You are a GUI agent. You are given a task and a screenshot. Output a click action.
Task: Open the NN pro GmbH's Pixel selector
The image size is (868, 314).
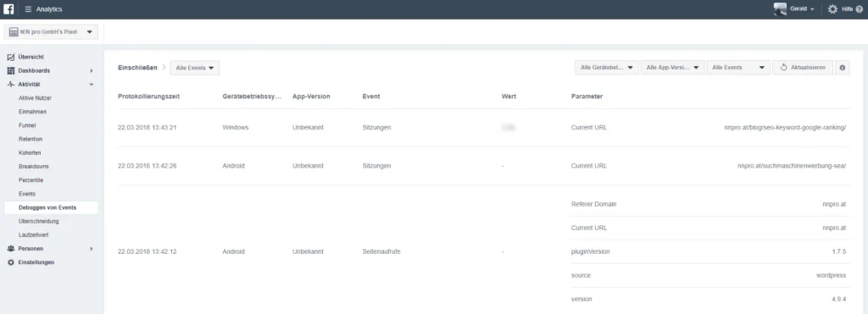click(x=51, y=32)
